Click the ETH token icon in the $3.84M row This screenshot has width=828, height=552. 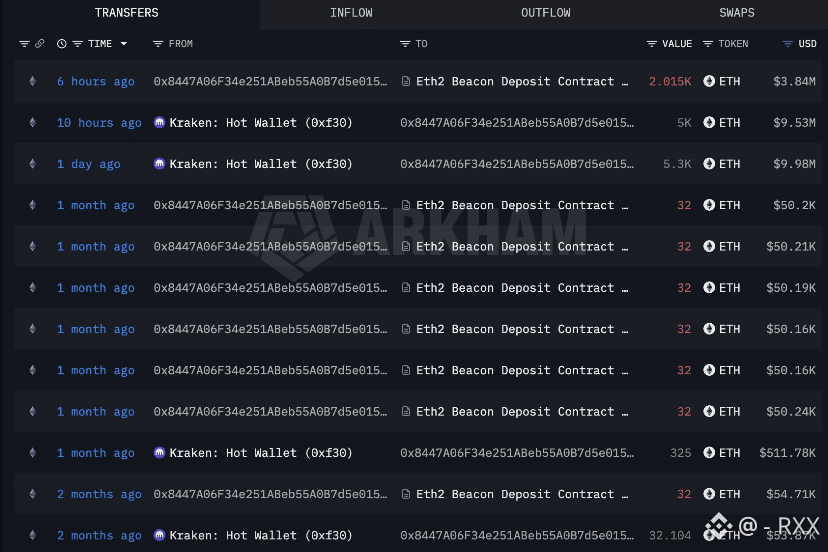tap(709, 81)
